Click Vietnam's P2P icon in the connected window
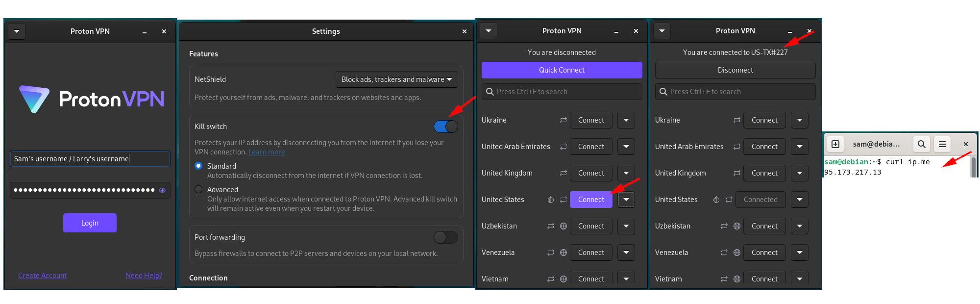Screen dimensions: 980x304 (x=724, y=279)
